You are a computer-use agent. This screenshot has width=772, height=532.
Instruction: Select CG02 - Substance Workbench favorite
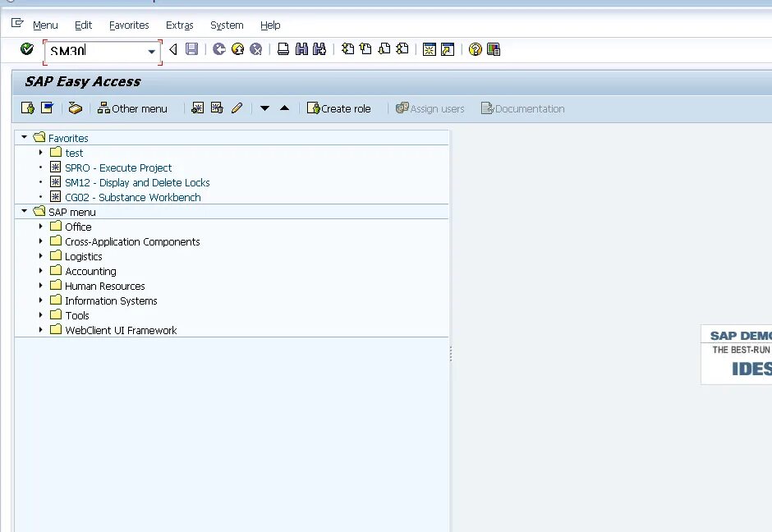133,197
